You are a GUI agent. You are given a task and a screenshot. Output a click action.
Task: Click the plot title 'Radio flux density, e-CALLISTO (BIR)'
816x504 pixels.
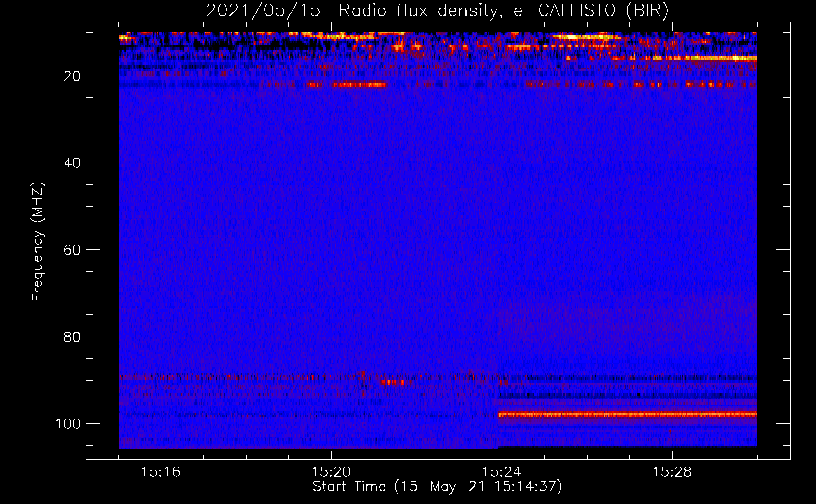tap(503, 11)
